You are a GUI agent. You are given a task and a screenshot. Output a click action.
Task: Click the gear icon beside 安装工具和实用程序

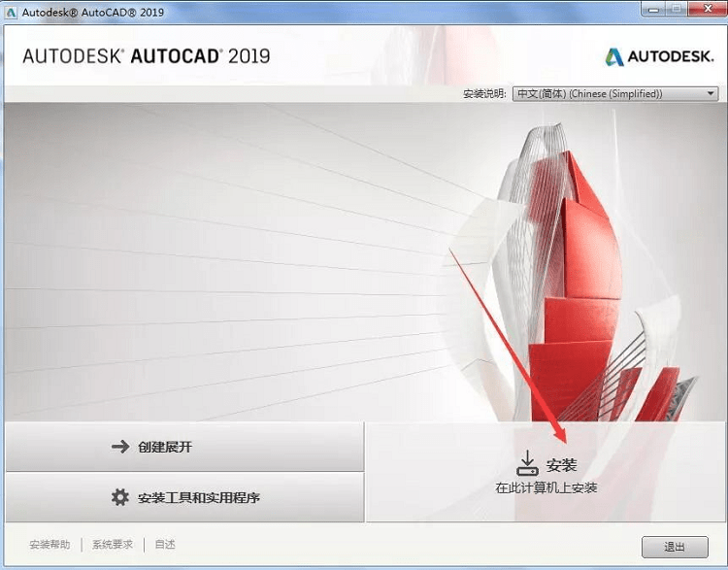click(120, 497)
